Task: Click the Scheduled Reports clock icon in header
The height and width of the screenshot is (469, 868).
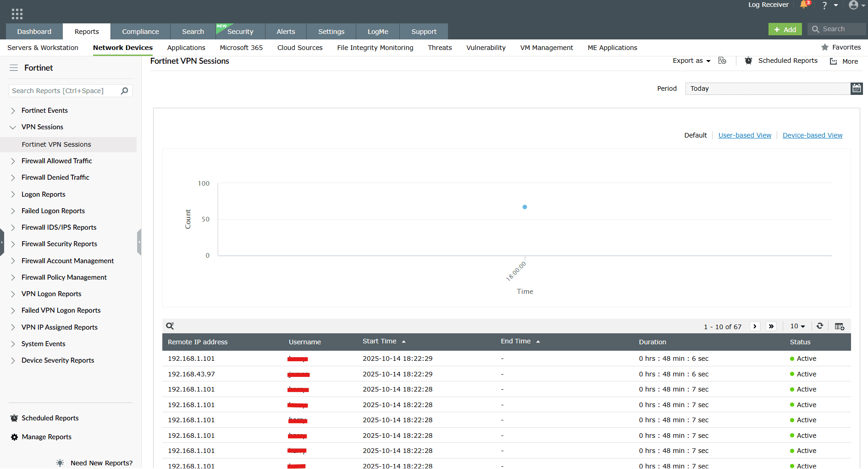Action: point(748,61)
